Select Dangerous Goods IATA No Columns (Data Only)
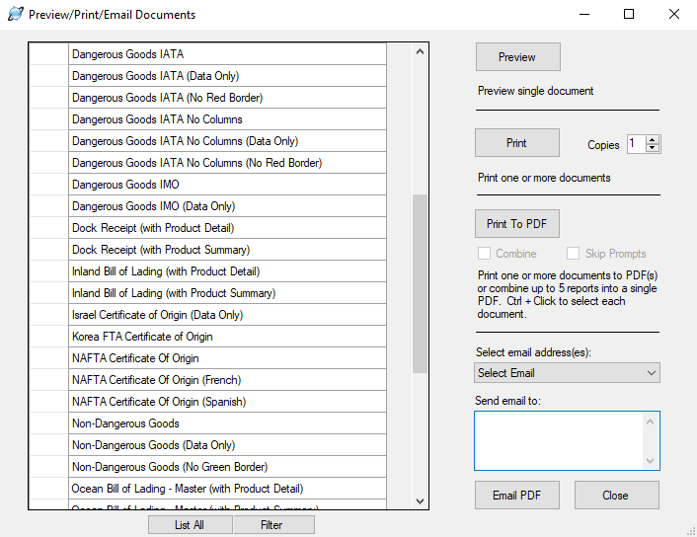 tap(228, 141)
